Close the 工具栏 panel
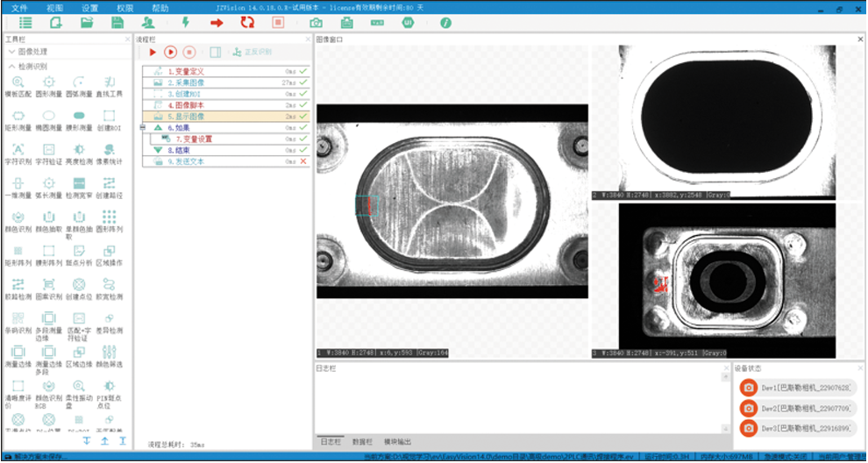The width and height of the screenshot is (868, 463). click(128, 39)
